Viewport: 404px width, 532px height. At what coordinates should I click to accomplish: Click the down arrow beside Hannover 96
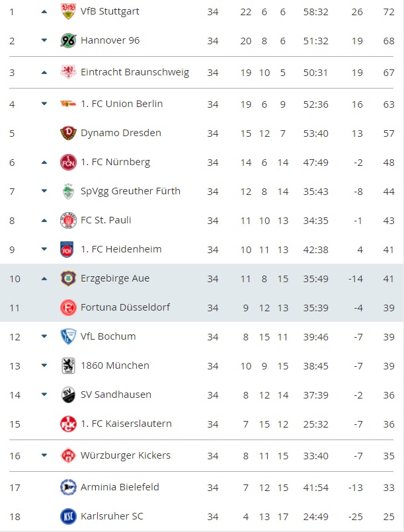(44, 41)
